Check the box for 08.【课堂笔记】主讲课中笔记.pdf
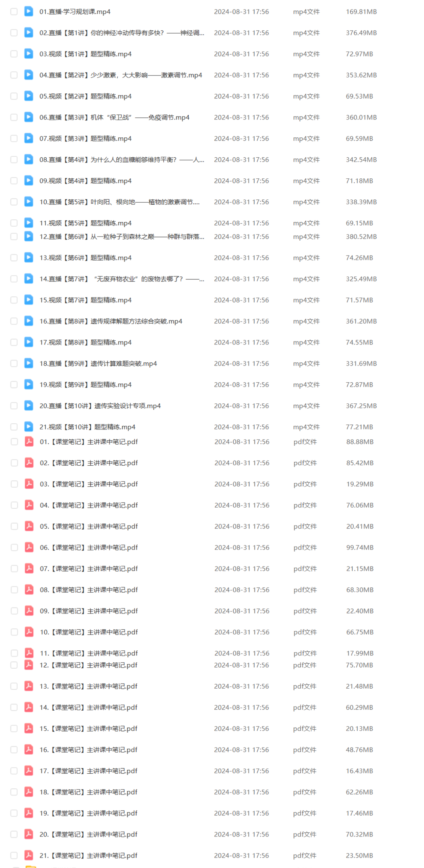This screenshot has height=868, width=424. tap(14, 589)
